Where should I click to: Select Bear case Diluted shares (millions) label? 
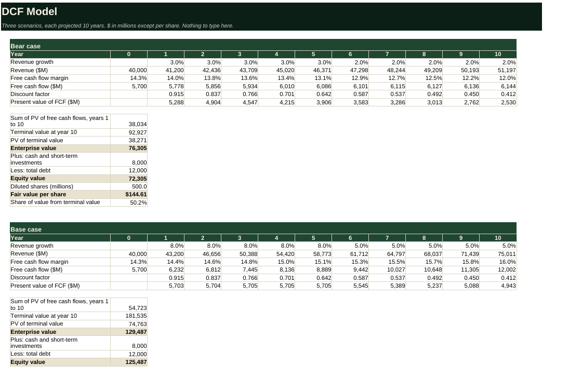(60, 186)
